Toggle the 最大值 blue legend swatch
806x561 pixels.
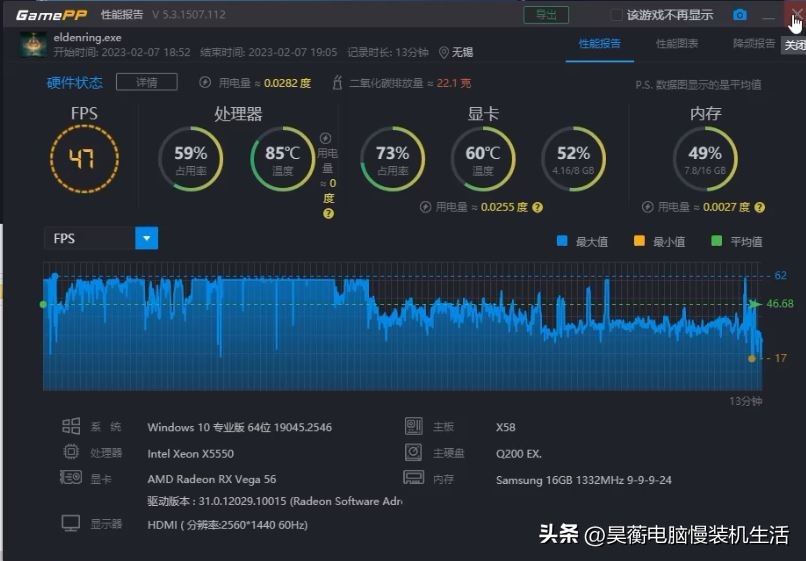coord(562,241)
